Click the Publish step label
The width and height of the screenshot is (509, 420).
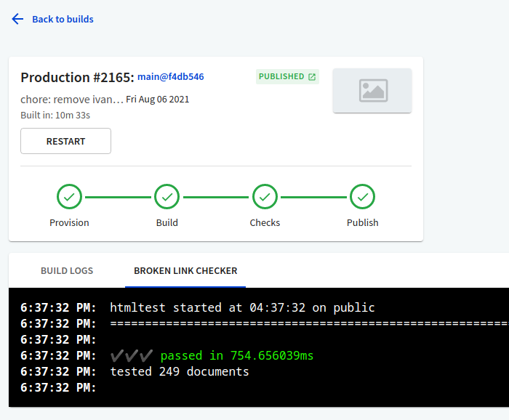pyautogui.click(x=363, y=223)
